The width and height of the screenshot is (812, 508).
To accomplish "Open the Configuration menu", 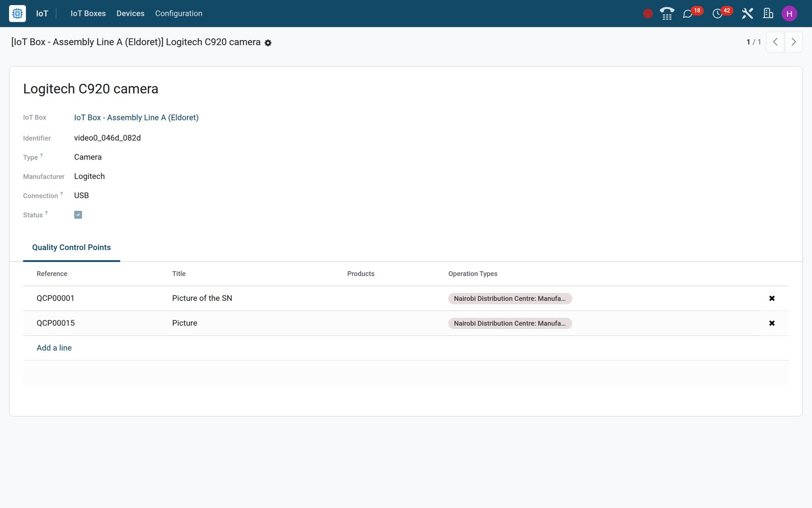I will pyautogui.click(x=179, y=14).
